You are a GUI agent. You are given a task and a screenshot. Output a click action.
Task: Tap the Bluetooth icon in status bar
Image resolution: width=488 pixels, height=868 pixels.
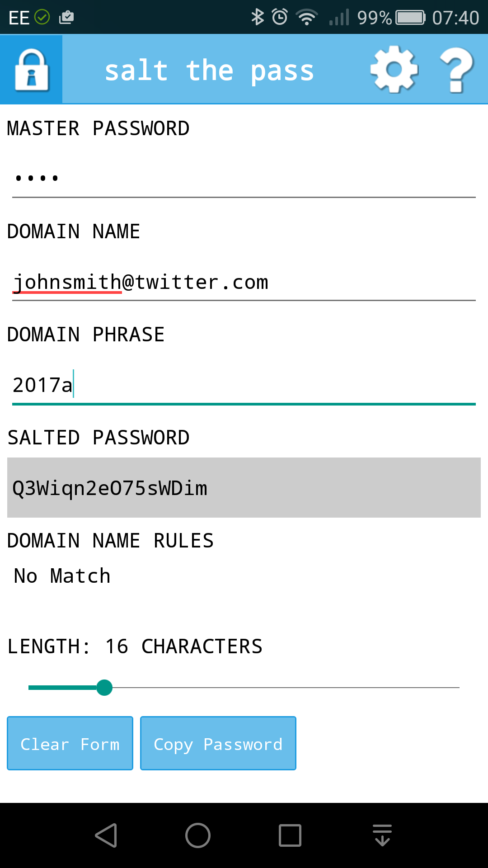258,17
